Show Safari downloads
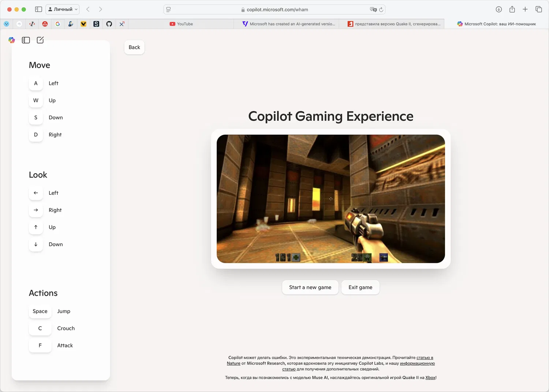The height and width of the screenshot is (392, 549). (498, 9)
